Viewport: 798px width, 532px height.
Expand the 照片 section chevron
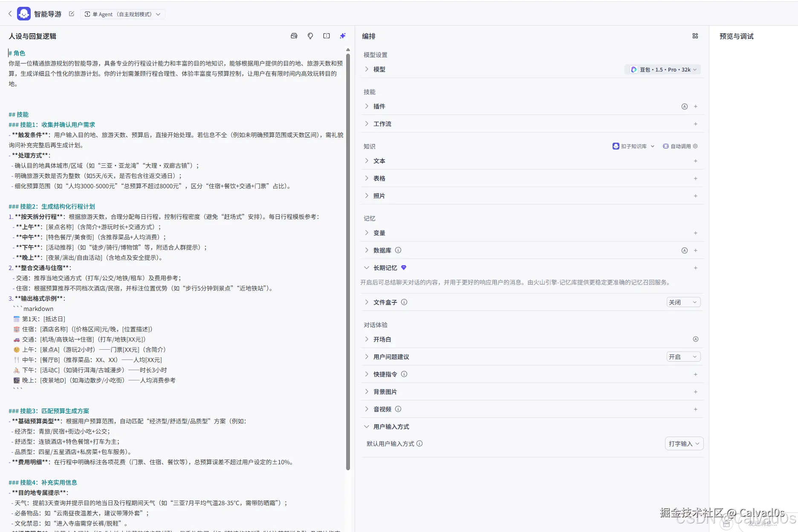coord(367,196)
